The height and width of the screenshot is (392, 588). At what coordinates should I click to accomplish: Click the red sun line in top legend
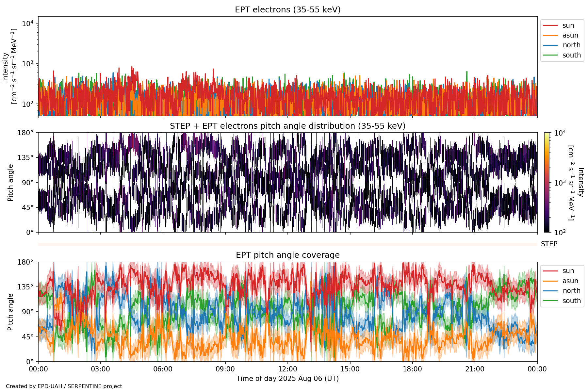pos(550,25)
